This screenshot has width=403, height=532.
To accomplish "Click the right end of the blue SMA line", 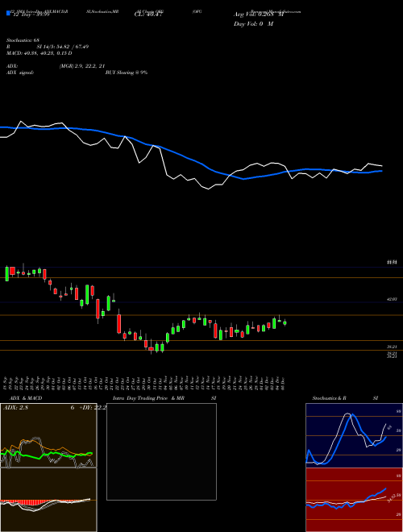I will point(381,171).
